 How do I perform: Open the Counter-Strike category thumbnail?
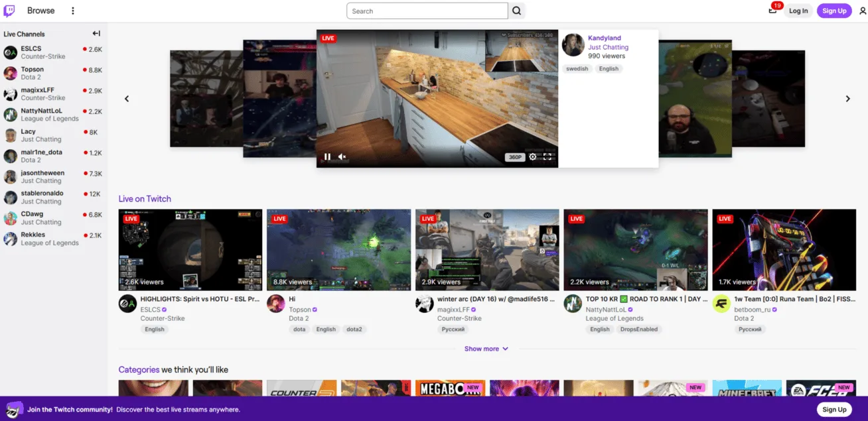302,388
